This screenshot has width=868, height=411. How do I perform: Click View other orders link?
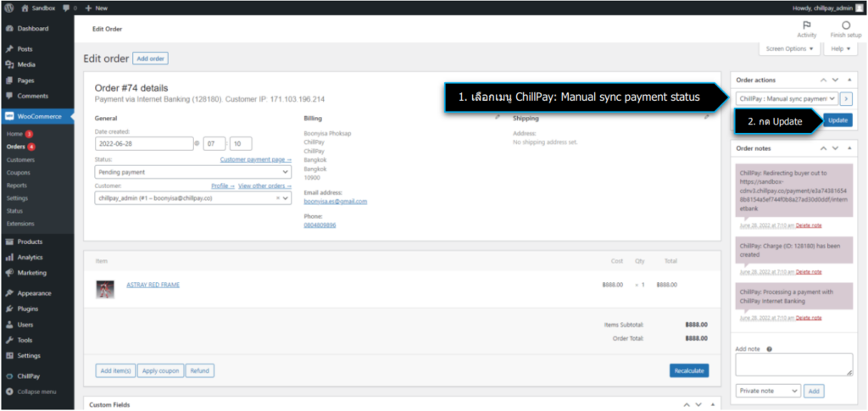tap(264, 186)
